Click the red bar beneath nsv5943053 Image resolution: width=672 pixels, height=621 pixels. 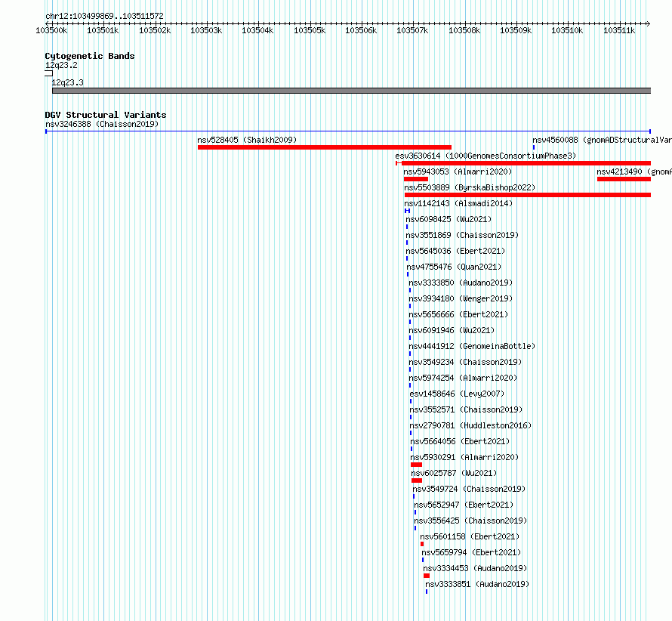click(x=416, y=179)
